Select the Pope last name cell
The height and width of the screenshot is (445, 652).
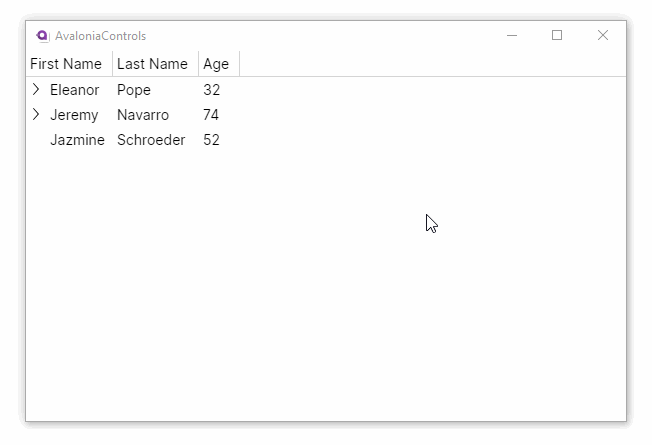(x=134, y=90)
